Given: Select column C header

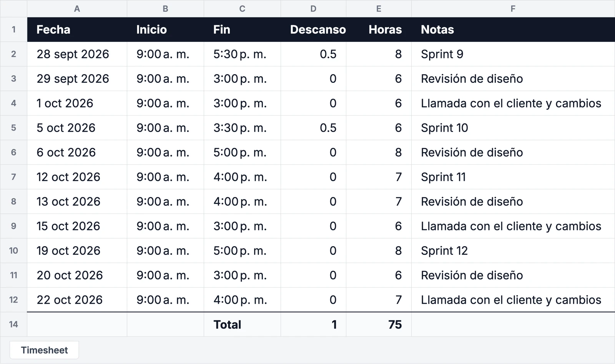Looking at the screenshot, I should (242, 8).
